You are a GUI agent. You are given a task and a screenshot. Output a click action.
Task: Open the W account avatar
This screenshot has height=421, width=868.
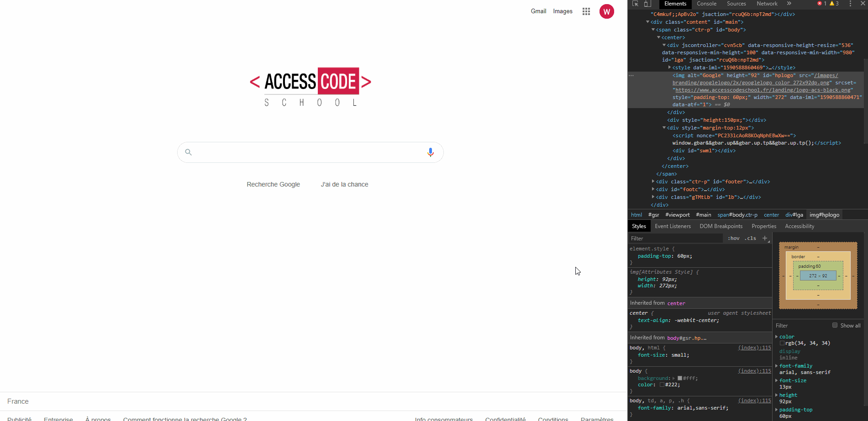(x=607, y=12)
